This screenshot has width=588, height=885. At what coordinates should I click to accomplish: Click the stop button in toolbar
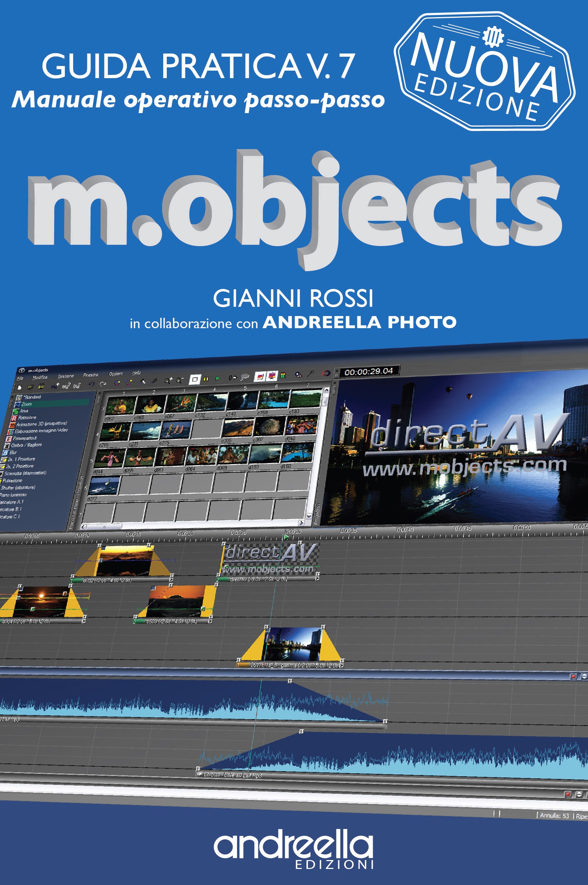tap(194, 379)
